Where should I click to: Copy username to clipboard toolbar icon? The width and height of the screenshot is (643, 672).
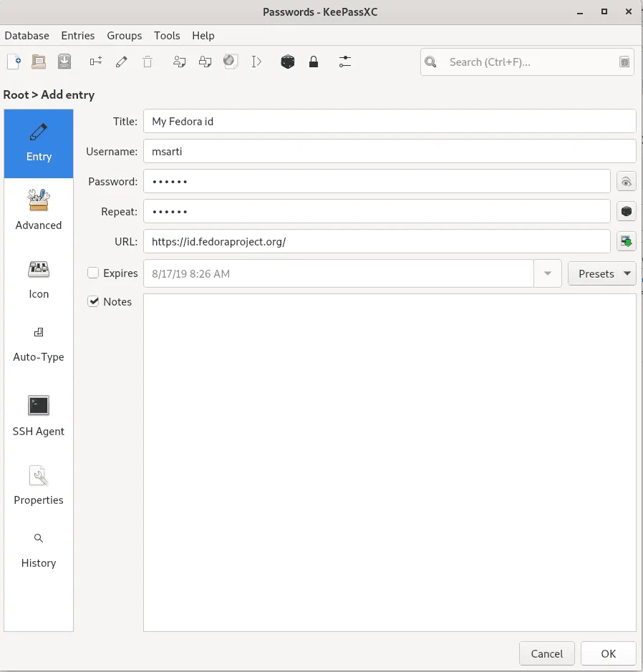[x=179, y=62]
